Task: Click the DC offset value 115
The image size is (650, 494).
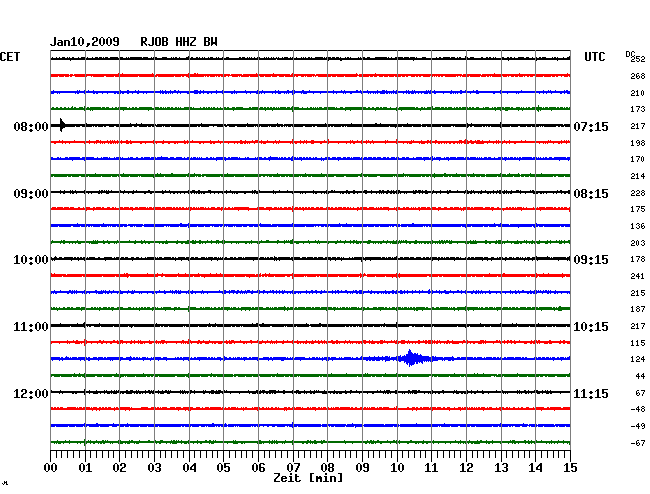Action: [x=638, y=343]
